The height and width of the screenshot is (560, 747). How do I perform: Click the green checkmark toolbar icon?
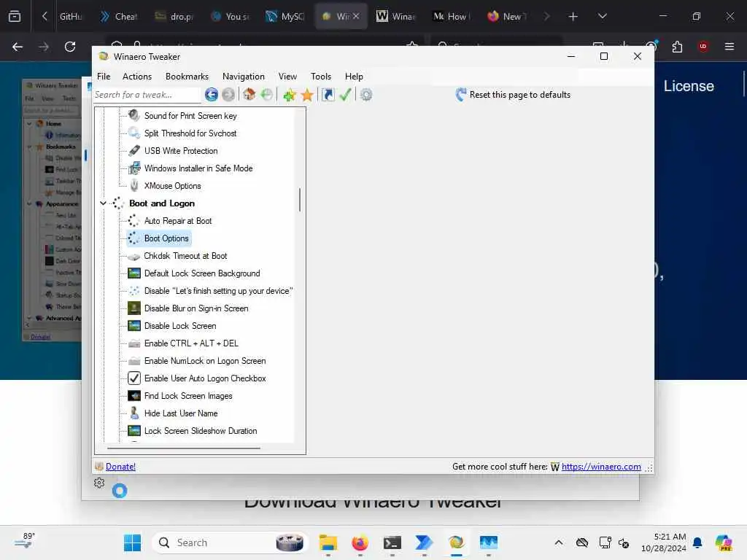coord(345,95)
